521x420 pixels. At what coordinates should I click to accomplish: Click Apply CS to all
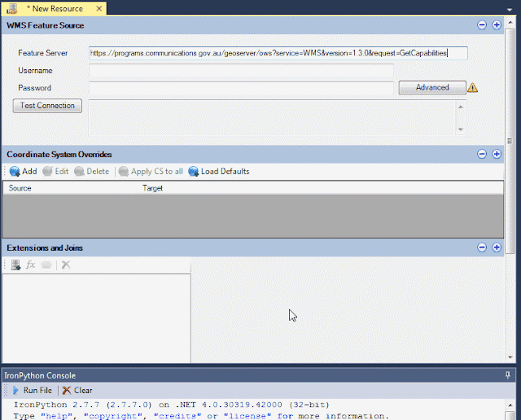151,172
